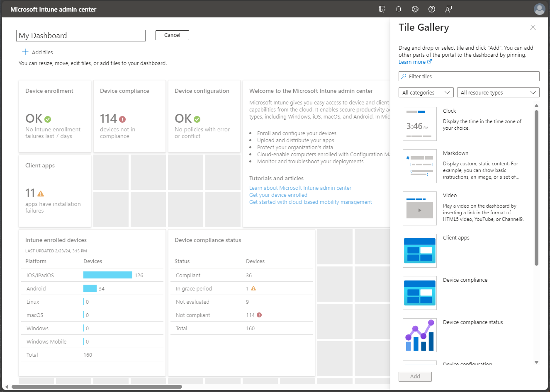Image resolution: width=550 pixels, height=392 pixels.
Task: Click the search icon in Filter tiles box
Action: pos(404,76)
